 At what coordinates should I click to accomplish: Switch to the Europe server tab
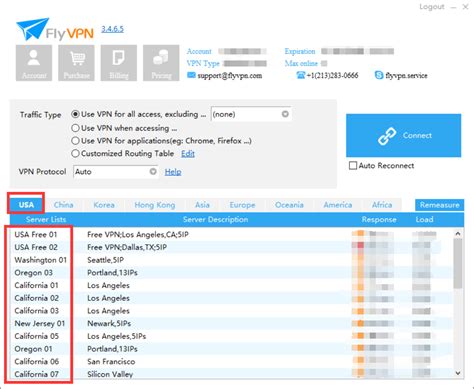[x=242, y=205]
